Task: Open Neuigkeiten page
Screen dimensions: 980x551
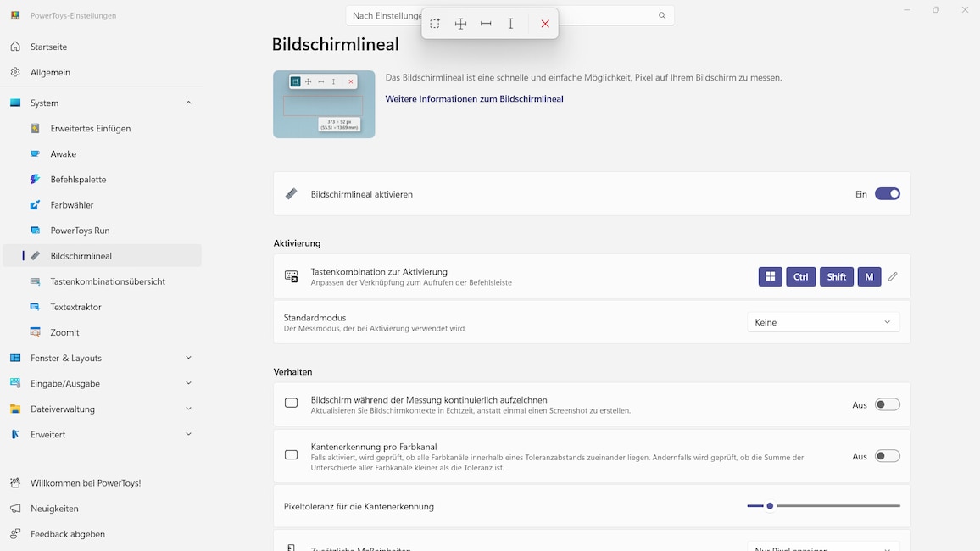Action: pyautogui.click(x=103, y=509)
